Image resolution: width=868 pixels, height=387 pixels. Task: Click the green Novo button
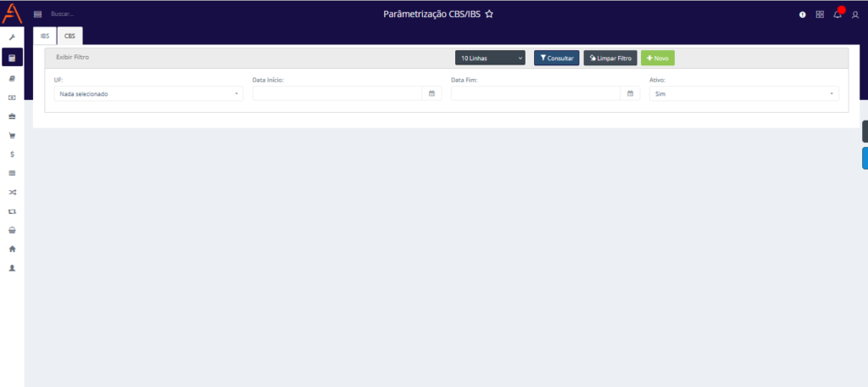657,59
